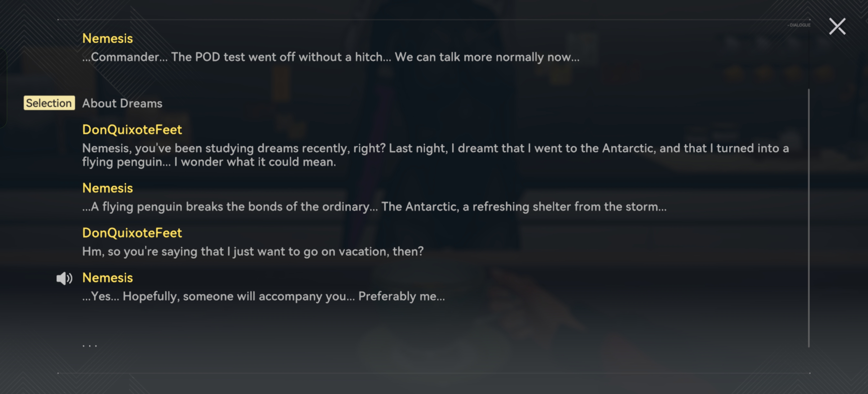Screen dimensions: 868x394
Task: Click the Nemesis name above the flying penguin reply
Action: pyautogui.click(x=108, y=188)
